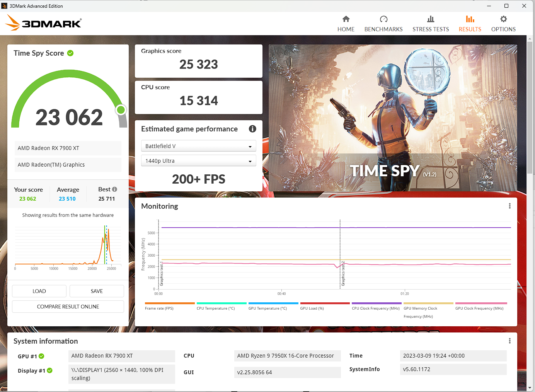Click the Time Spy benchmark artwork image
The width and height of the screenshot is (535, 392).
click(x=393, y=116)
